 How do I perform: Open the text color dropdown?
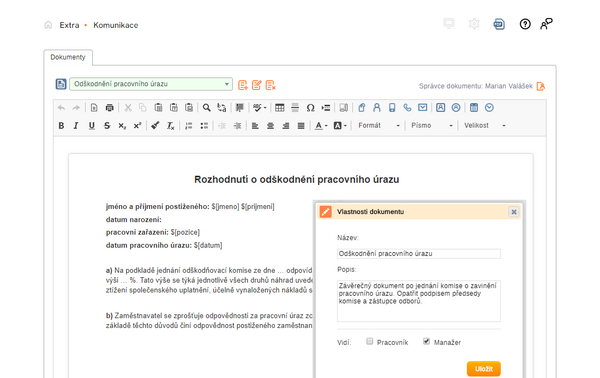pyautogui.click(x=321, y=125)
